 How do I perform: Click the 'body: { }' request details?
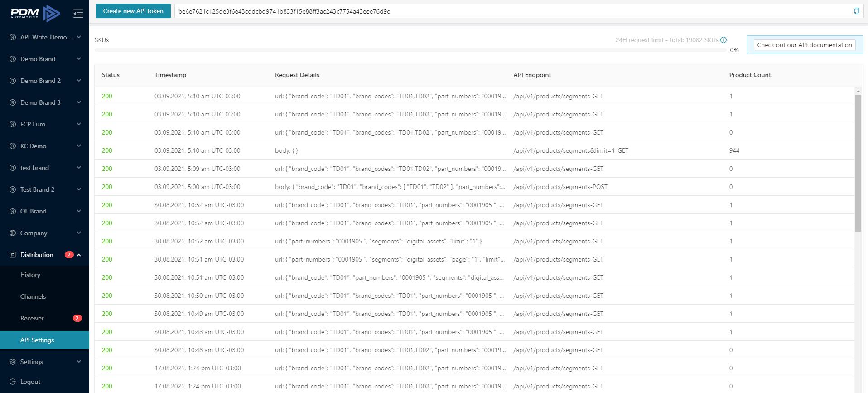286,150
